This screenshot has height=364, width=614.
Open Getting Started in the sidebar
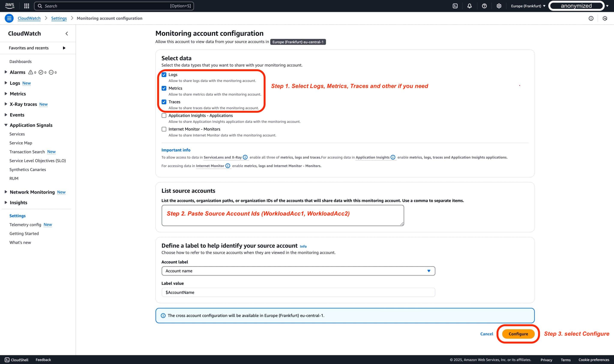pyautogui.click(x=24, y=234)
